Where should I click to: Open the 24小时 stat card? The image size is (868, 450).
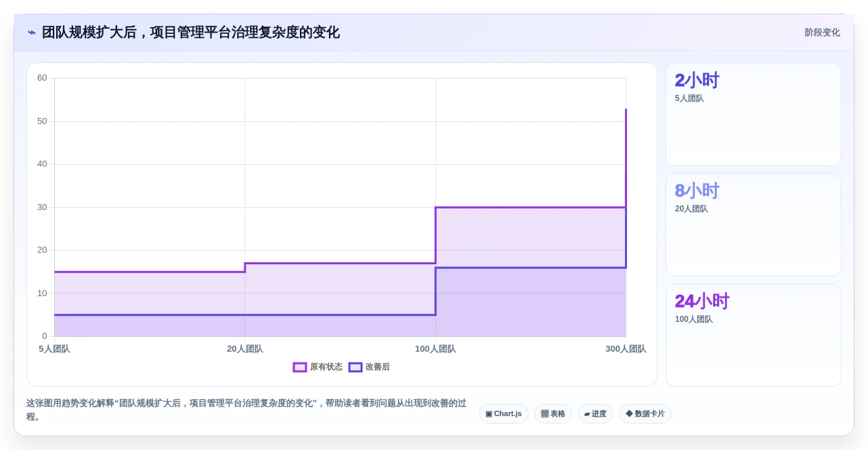(x=754, y=335)
